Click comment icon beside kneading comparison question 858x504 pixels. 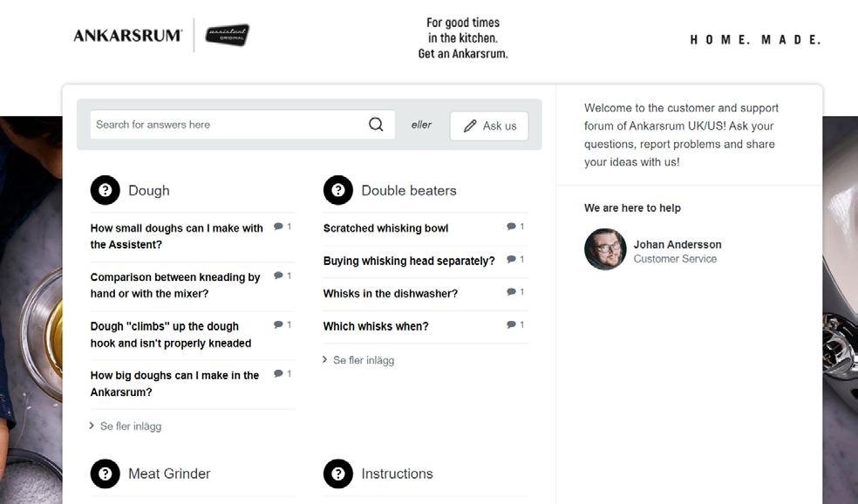coord(278,276)
